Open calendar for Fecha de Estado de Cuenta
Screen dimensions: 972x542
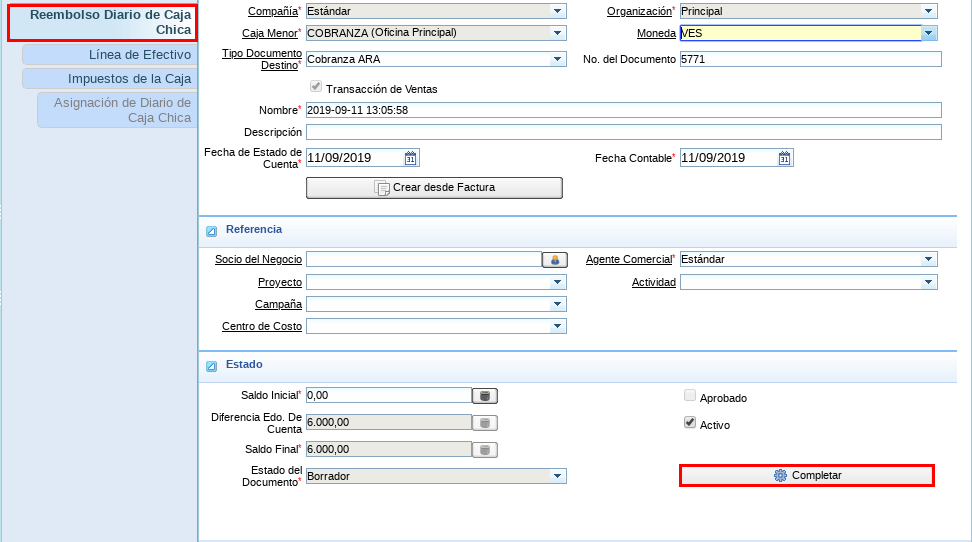pyautogui.click(x=410, y=158)
